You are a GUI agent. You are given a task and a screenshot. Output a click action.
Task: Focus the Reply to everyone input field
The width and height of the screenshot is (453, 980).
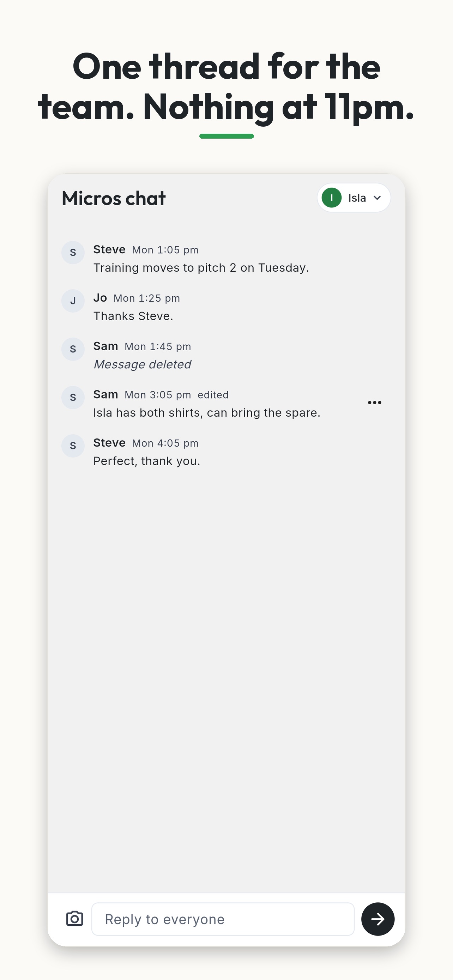(223, 919)
